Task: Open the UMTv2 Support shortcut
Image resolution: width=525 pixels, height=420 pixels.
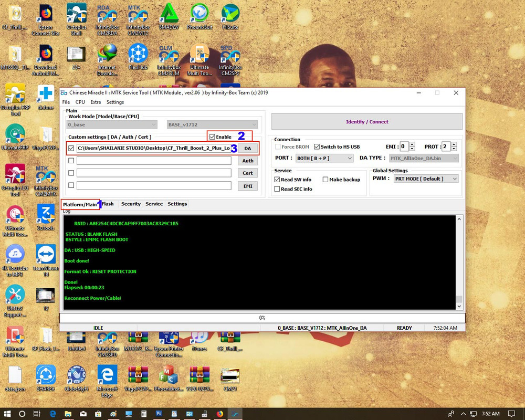Action: click(15, 301)
